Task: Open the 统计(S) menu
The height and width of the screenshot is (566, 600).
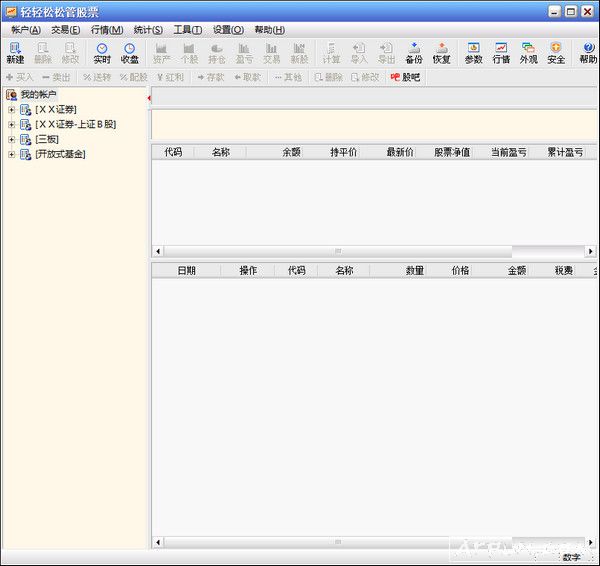Action: coord(148,30)
